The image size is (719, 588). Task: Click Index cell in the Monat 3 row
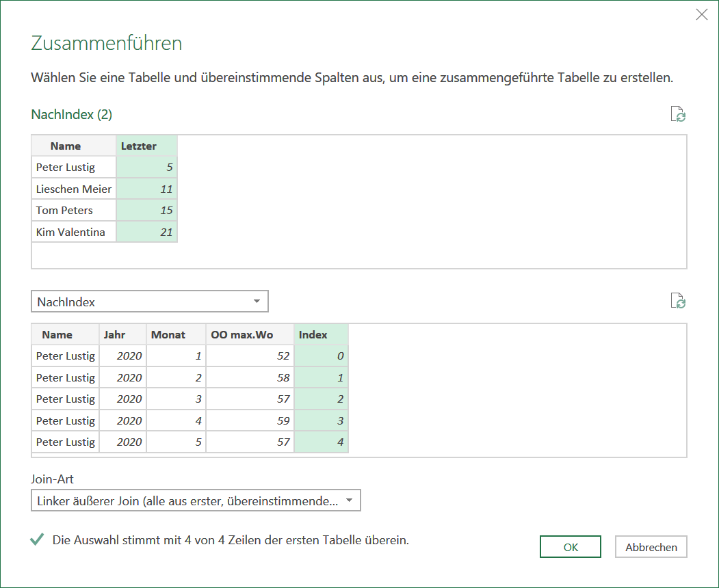[321, 399]
